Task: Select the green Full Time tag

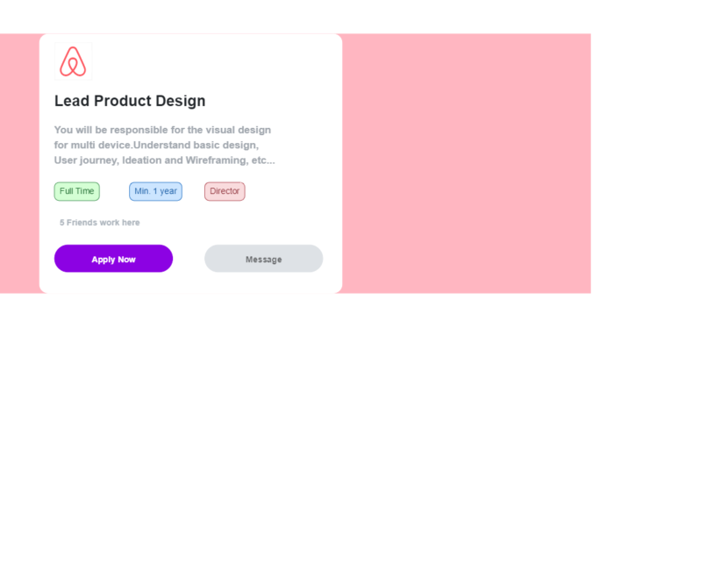Action: 77,191
